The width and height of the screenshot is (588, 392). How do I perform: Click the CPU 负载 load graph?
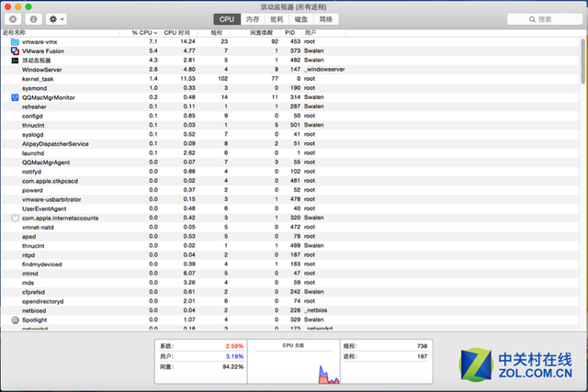tap(294, 362)
